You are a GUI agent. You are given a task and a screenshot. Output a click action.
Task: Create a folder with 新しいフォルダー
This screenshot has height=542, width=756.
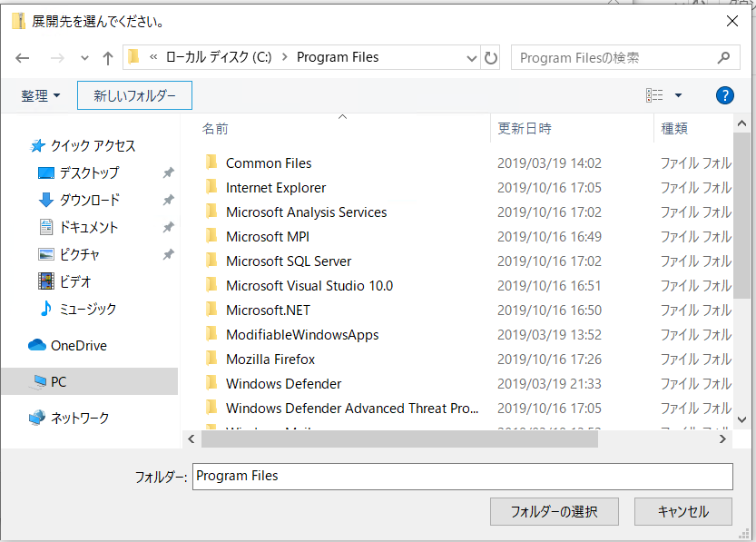134,95
